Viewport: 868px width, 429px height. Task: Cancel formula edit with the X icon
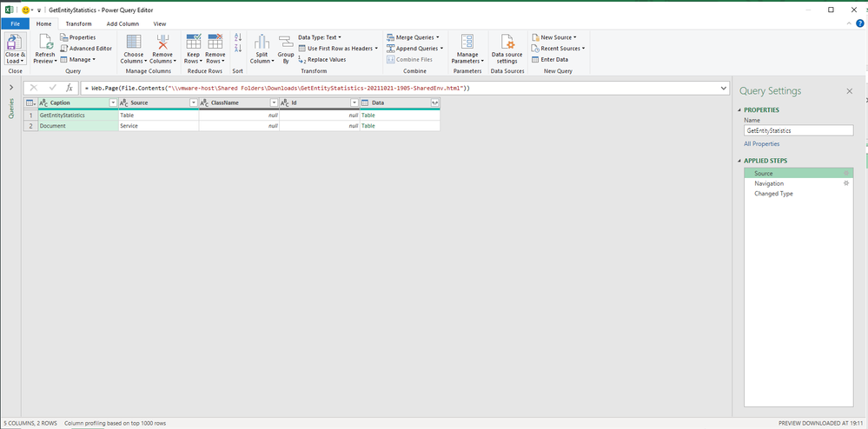click(x=34, y=88)
